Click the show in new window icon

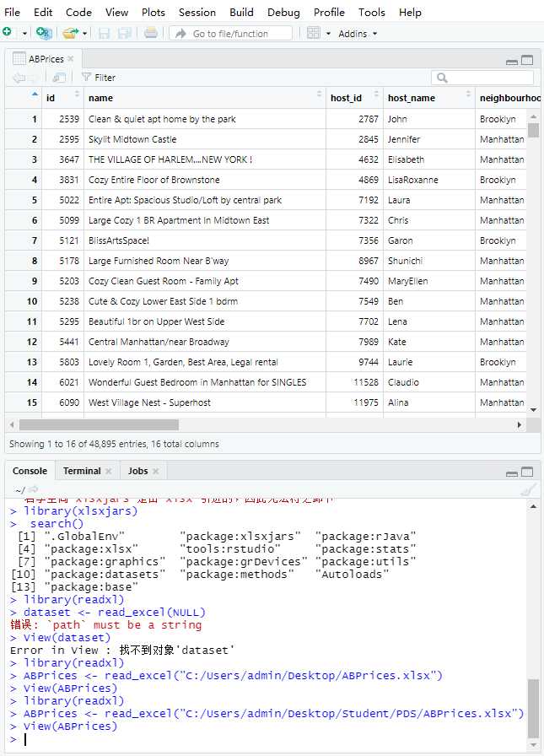click(x=58, y=78)
